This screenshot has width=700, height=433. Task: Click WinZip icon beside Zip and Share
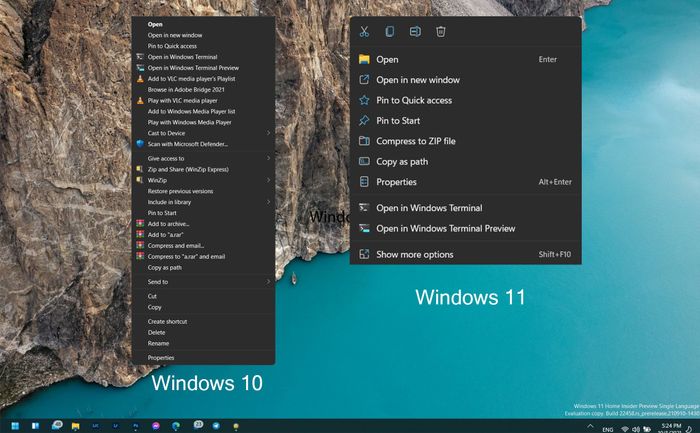140,169
